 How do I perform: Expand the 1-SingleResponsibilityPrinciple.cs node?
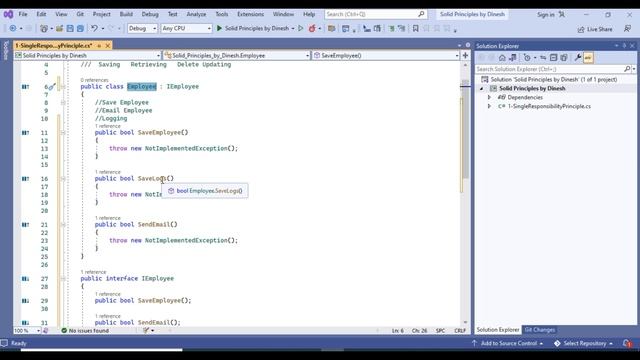[489, 106]
